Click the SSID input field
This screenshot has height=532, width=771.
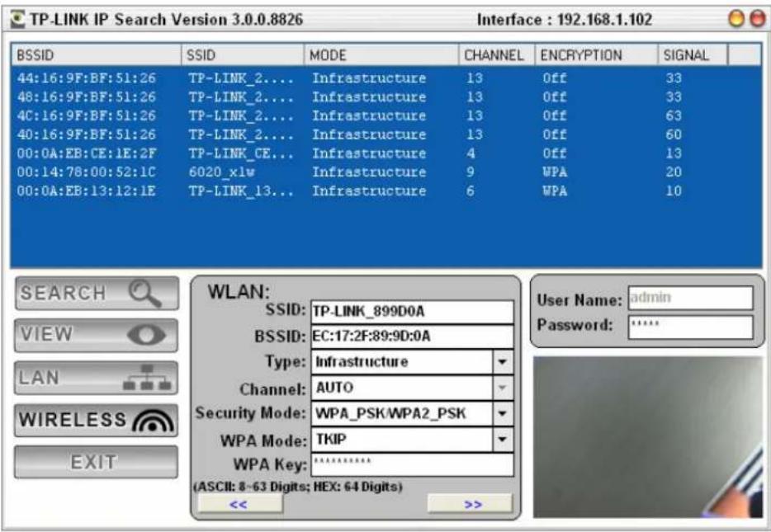412,312
